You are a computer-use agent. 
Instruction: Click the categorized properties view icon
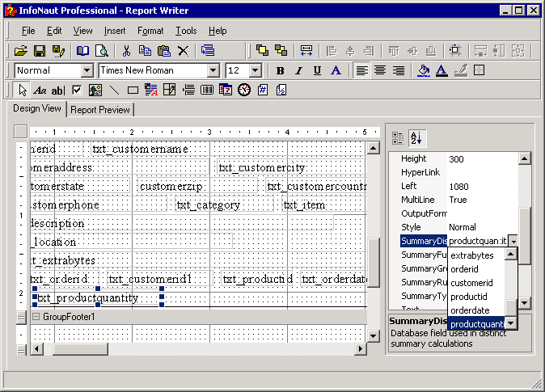coord(398,138)
